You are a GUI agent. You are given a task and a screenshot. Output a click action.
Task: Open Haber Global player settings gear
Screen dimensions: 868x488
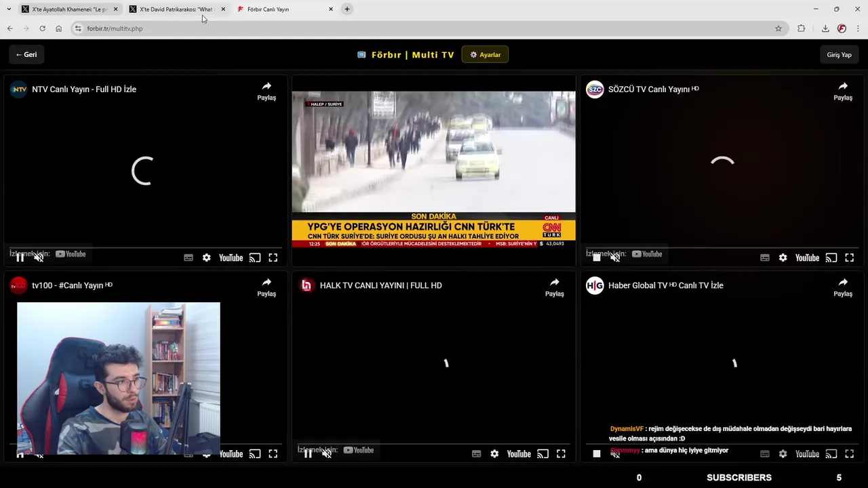(783, 454)
